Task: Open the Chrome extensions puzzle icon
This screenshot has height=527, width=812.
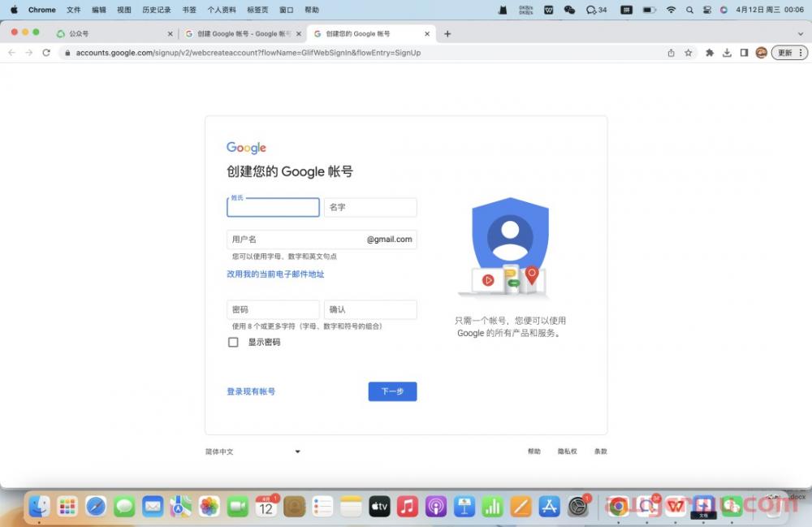Action: point(710,53)
